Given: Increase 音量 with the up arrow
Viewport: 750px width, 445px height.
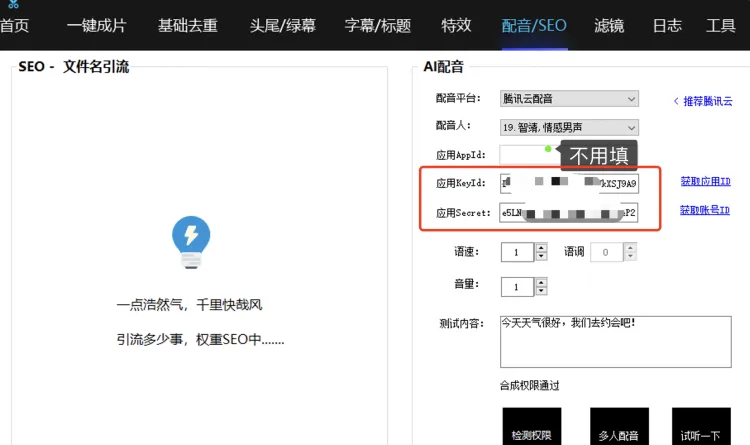Looking at the screenshot, I should [x=541, y=282].
